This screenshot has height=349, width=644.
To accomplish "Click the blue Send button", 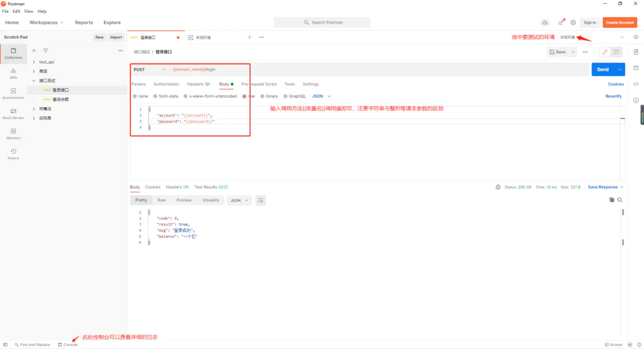I will 603,70.
